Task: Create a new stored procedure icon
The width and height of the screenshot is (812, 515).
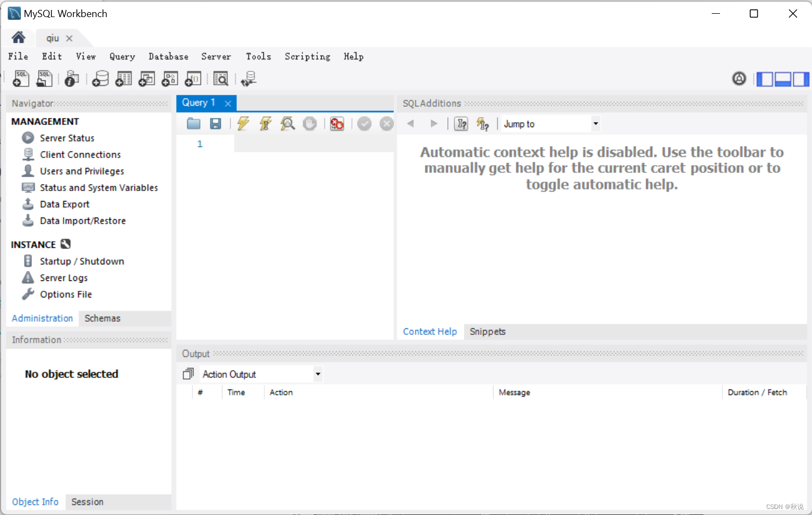Action: [x=170, y=79]
